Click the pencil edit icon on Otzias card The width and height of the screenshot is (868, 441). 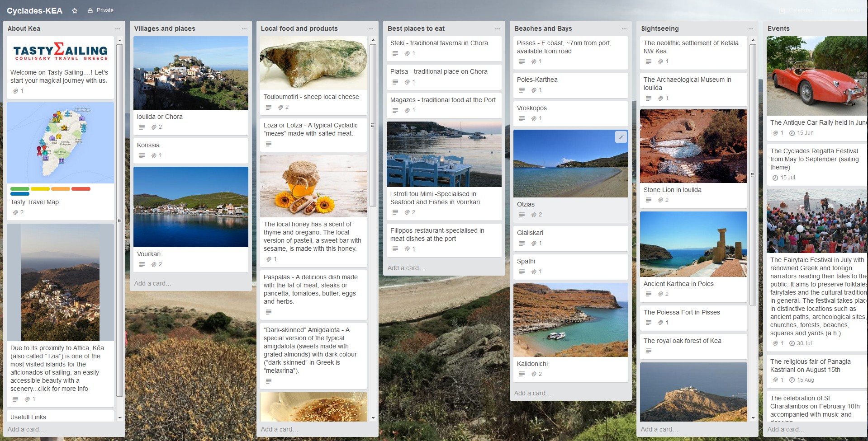coord(621,137)
